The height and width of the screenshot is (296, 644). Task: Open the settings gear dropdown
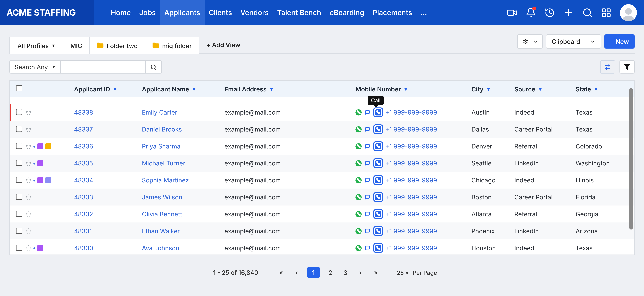tap(530, 41)
